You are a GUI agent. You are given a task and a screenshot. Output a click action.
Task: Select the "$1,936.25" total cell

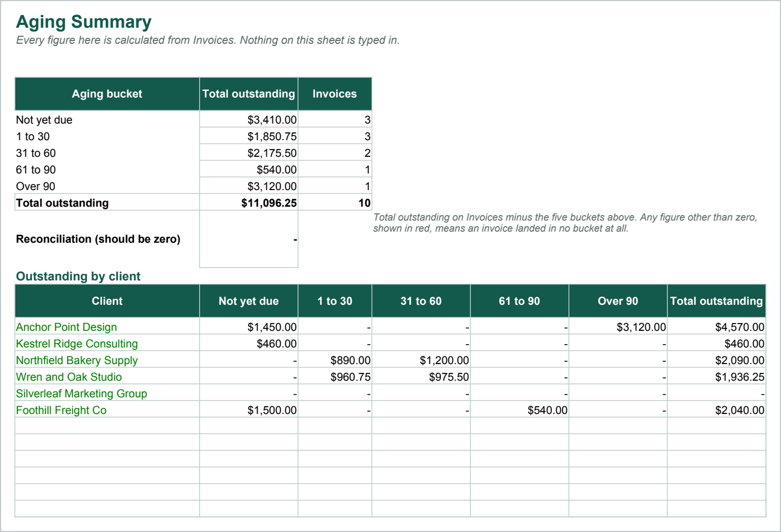click(717, 377)
